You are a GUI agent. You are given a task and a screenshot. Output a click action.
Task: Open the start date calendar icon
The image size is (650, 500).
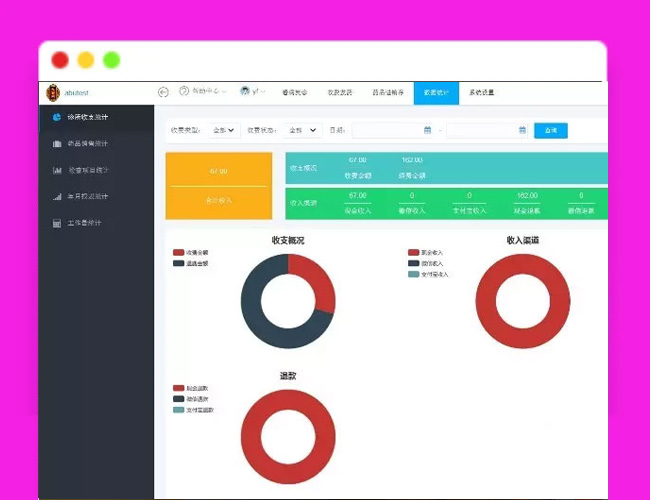click(x=427, y=130)
